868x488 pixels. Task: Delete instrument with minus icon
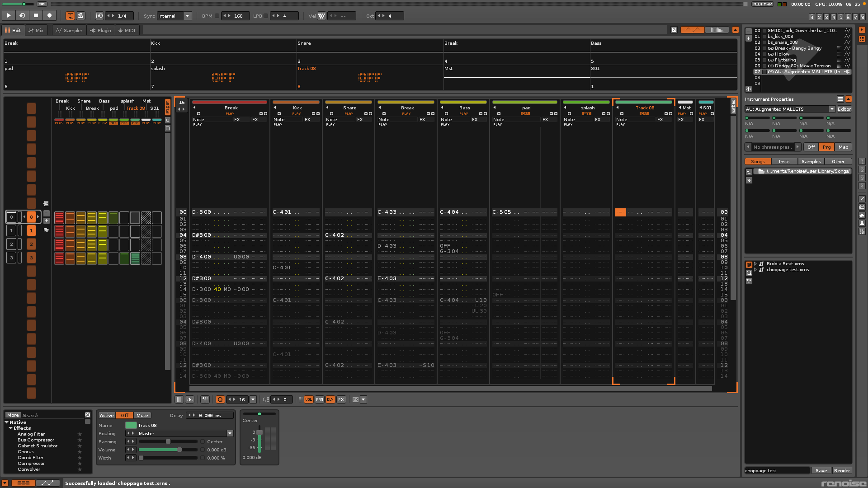[749, 31]
